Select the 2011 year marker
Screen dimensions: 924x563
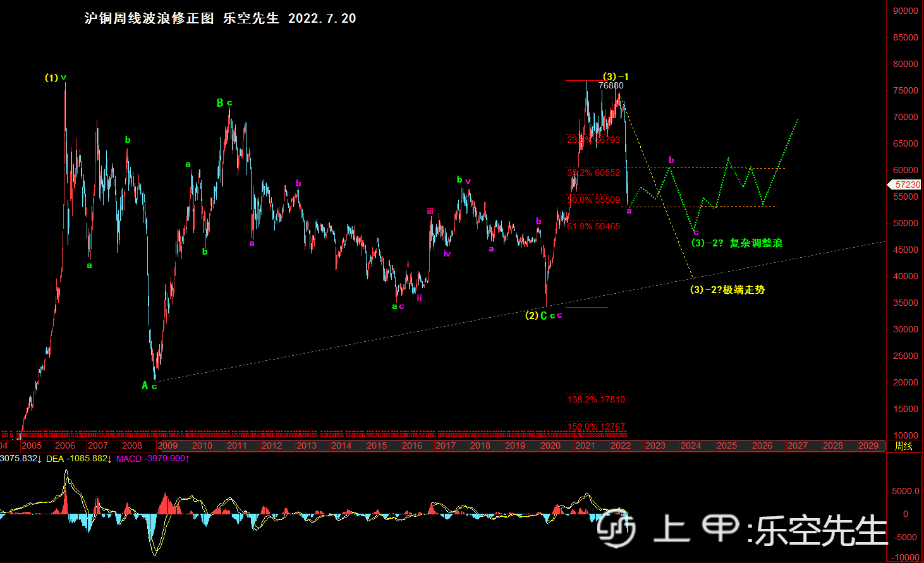(x=237, y=445)
